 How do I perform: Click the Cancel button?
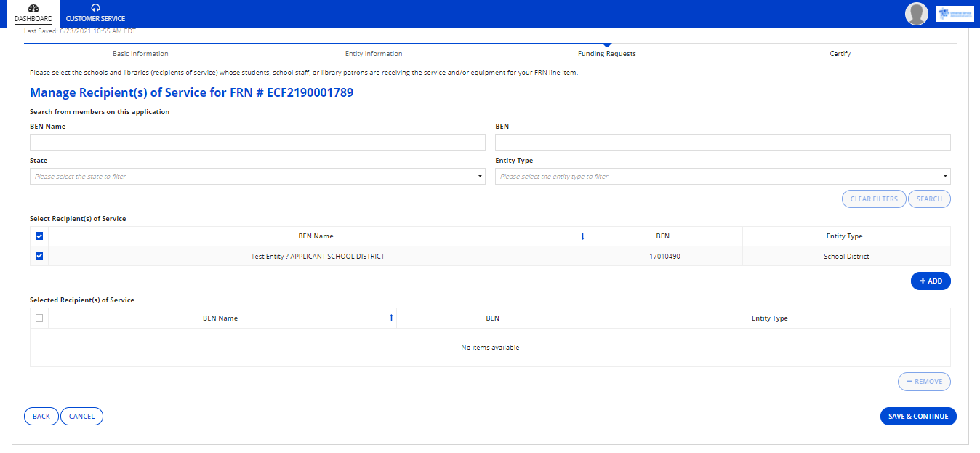pyautogui.click(x=81, y=416)
